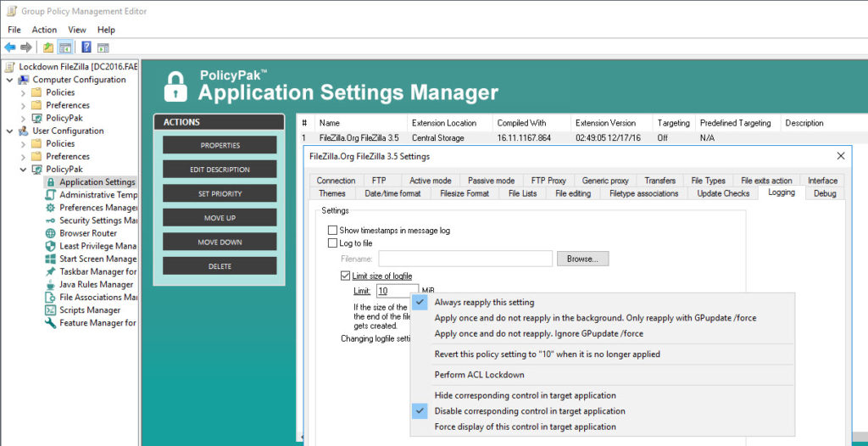The width and height of the screenshot is (868, 446).
Task: Toggle Always reapply this setting option
Action: tap(603, 303)
